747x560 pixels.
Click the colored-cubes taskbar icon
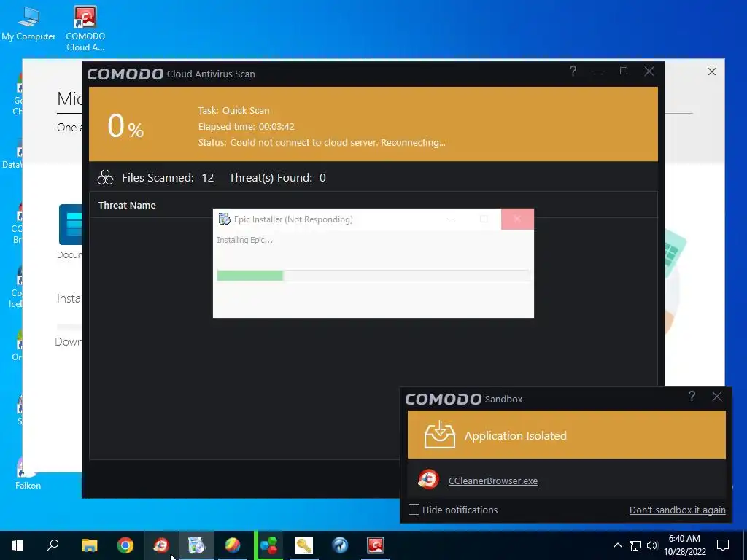268,545
